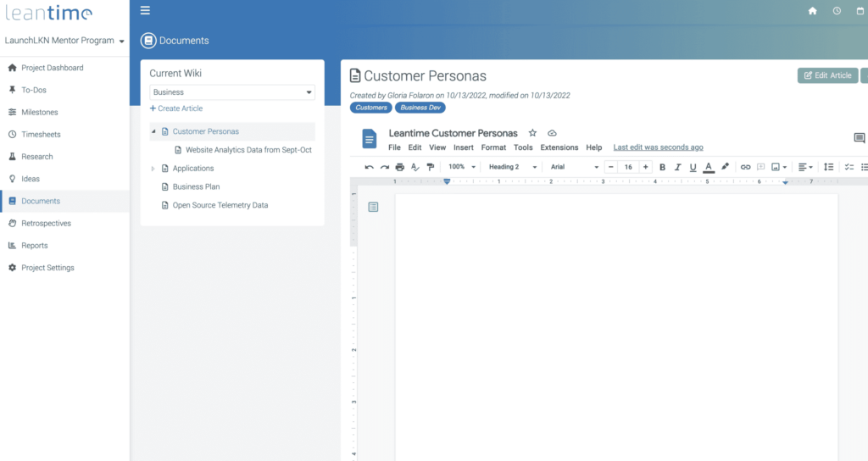The image size is (868, 461).
Task: Click the insert link icon
Action: tap(745, 167)
